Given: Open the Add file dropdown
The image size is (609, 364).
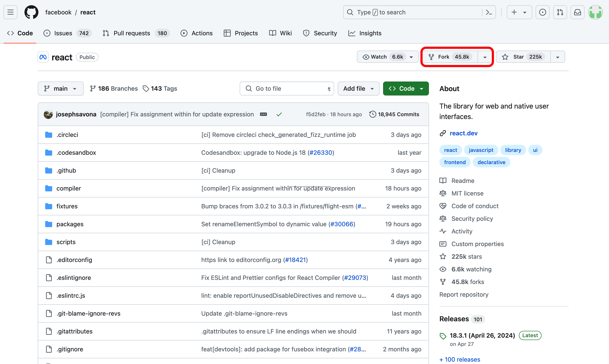Looking at the screenshot, I should (x=358, y=88).
